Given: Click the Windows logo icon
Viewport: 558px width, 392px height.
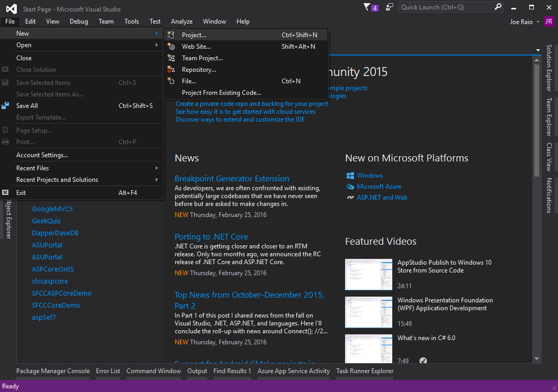Looking at the screenshot, I should click(350, 176).
